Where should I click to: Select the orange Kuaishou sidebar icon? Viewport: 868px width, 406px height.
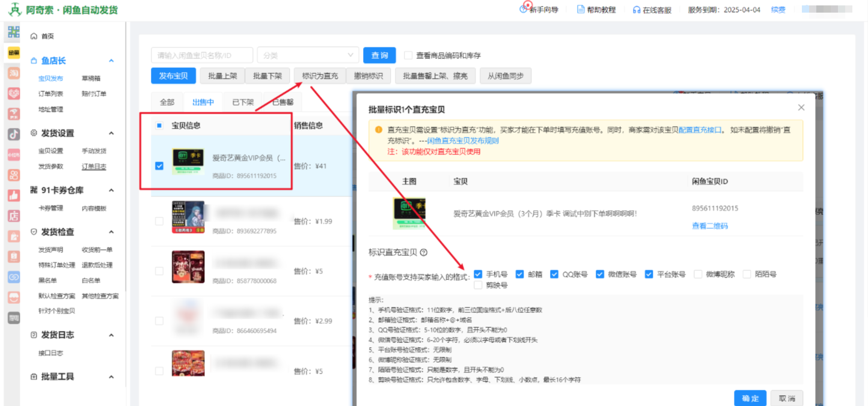(x=13, y=175)
